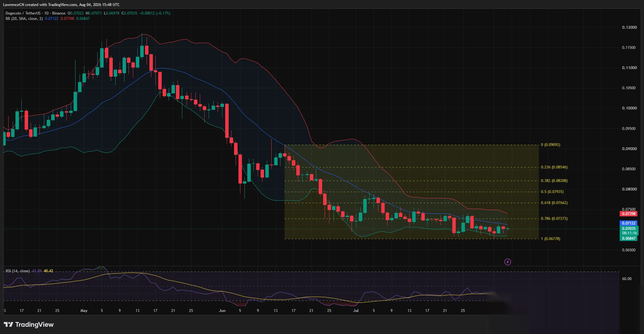Click the 0.10500 price axis label
Viewport: 644px width, 334px height.
(629, 88)
